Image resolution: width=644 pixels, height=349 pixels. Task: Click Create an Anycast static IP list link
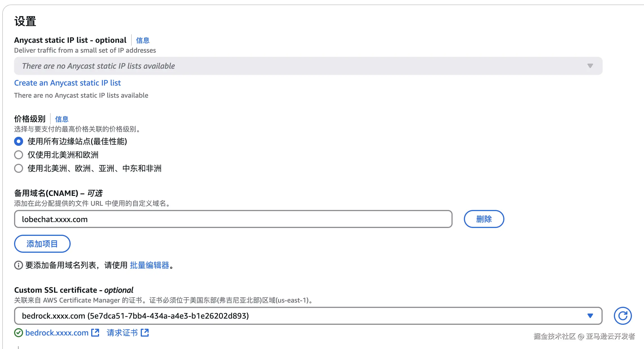(x=67, y=83)
